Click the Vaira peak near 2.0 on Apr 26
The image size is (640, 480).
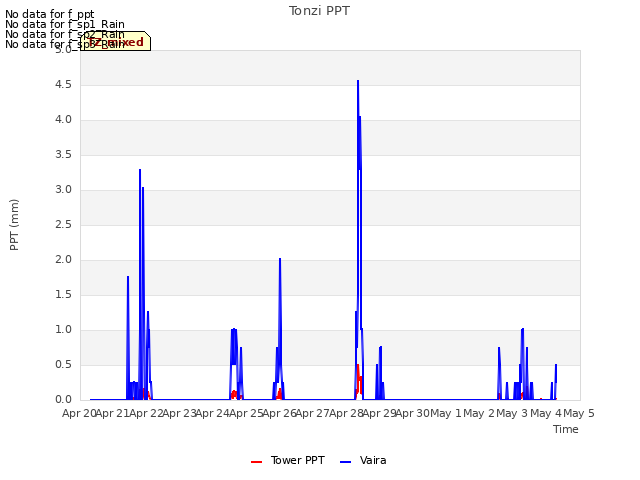[x=280, y=259]
